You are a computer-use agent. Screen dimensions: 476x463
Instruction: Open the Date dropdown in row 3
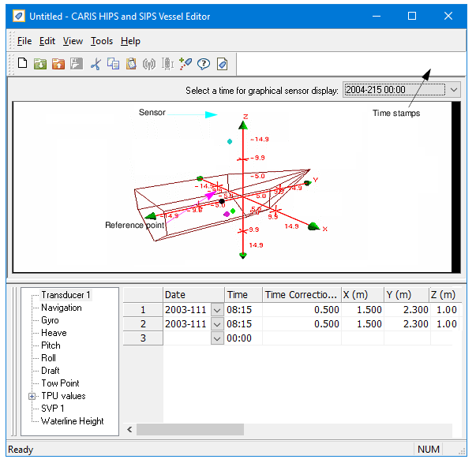coord(218,338)
